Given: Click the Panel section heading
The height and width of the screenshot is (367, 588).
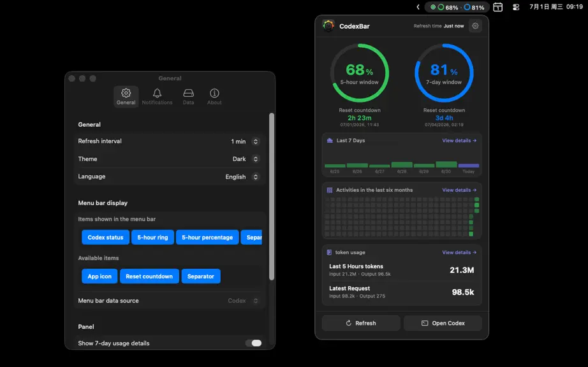Looking at the screenshot, I should click(x=86, y=327).
